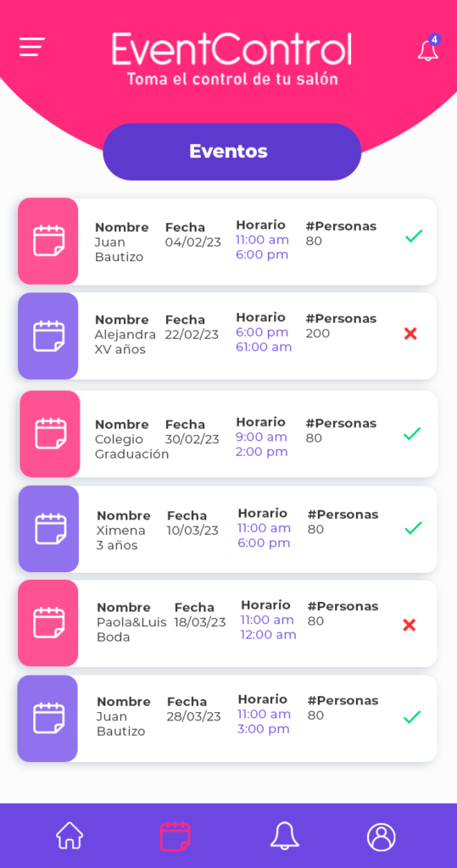
Task: Open the hamburger menu icon
Action: click(x=32, y=47)
